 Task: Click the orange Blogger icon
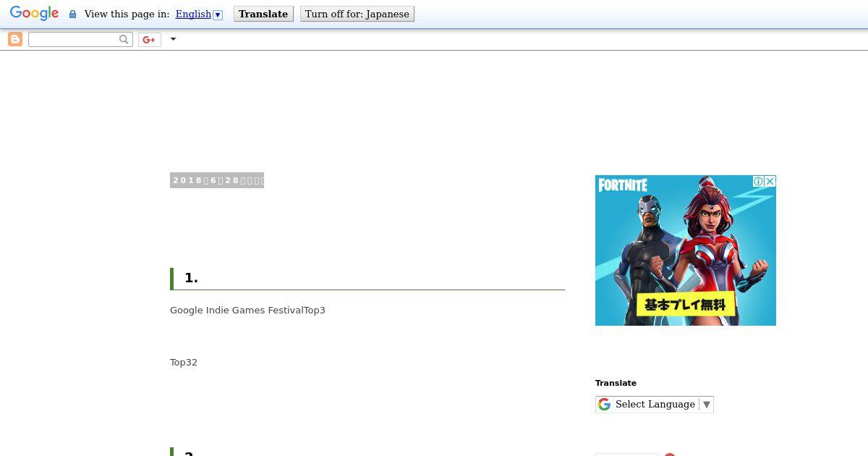pyautogui.click(x=15, y=39)
